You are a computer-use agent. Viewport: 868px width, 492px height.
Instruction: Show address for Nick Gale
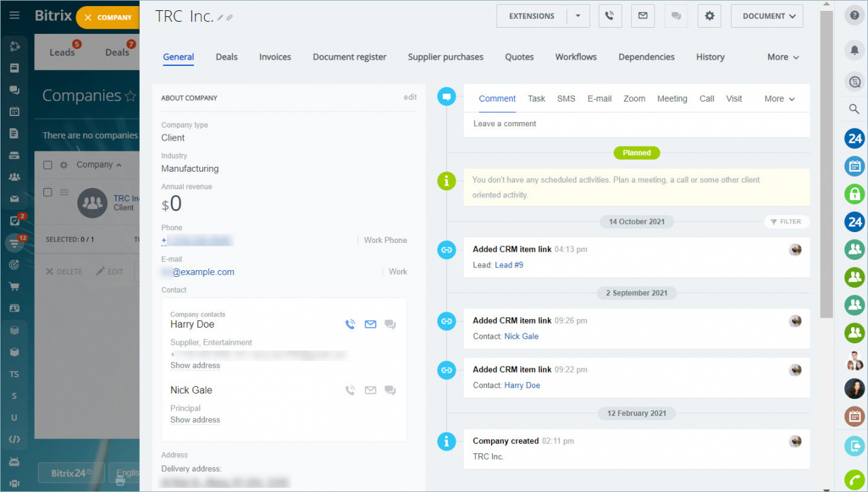[x=195, y=420]
